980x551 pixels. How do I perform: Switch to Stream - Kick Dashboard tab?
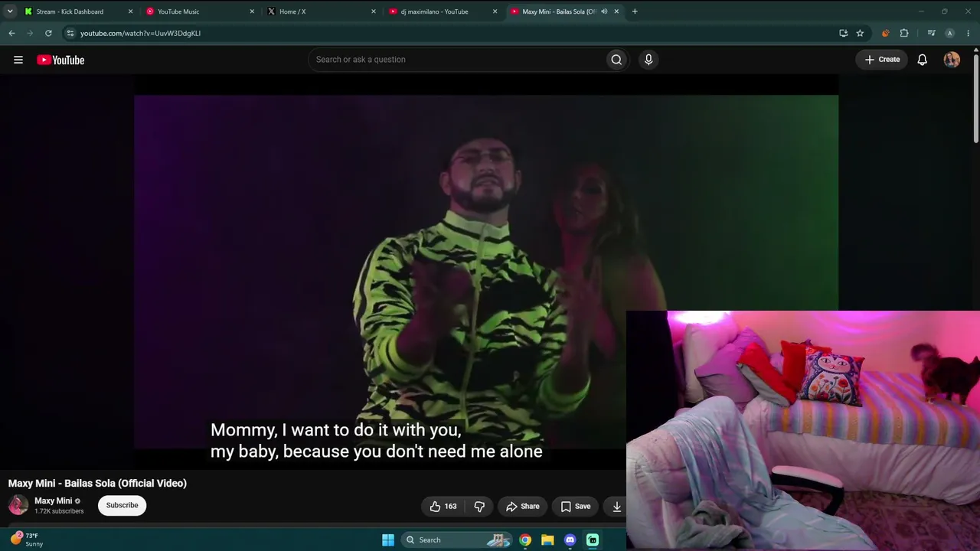click(69, 11)
